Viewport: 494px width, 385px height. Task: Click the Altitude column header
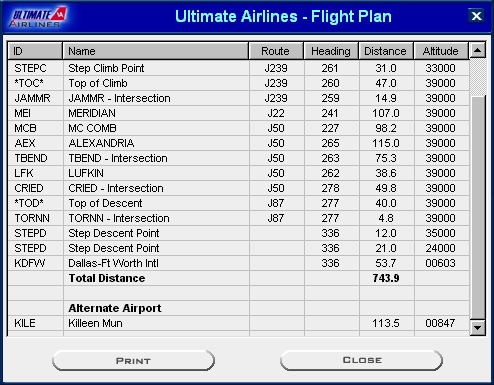441,51
